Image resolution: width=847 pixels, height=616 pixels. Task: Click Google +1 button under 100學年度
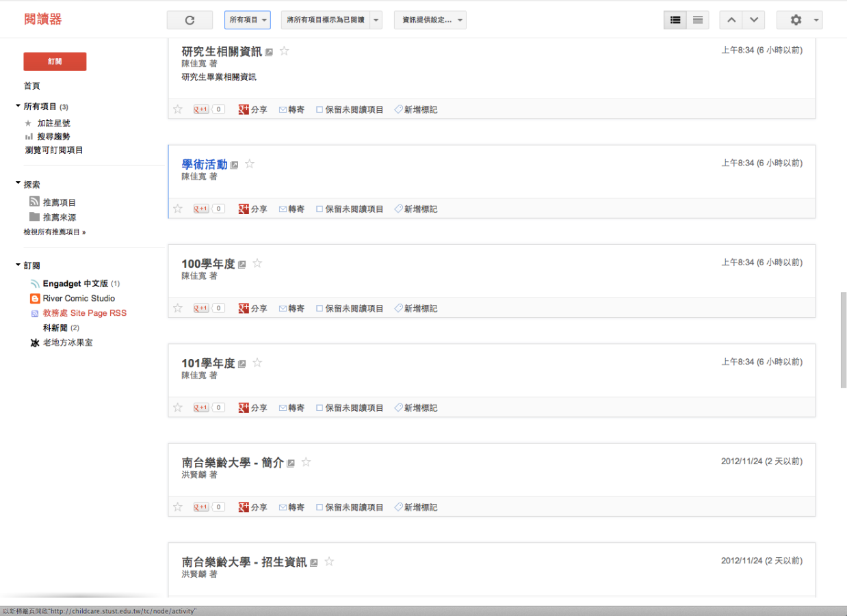pyautogui.click(x=201, y=308)
